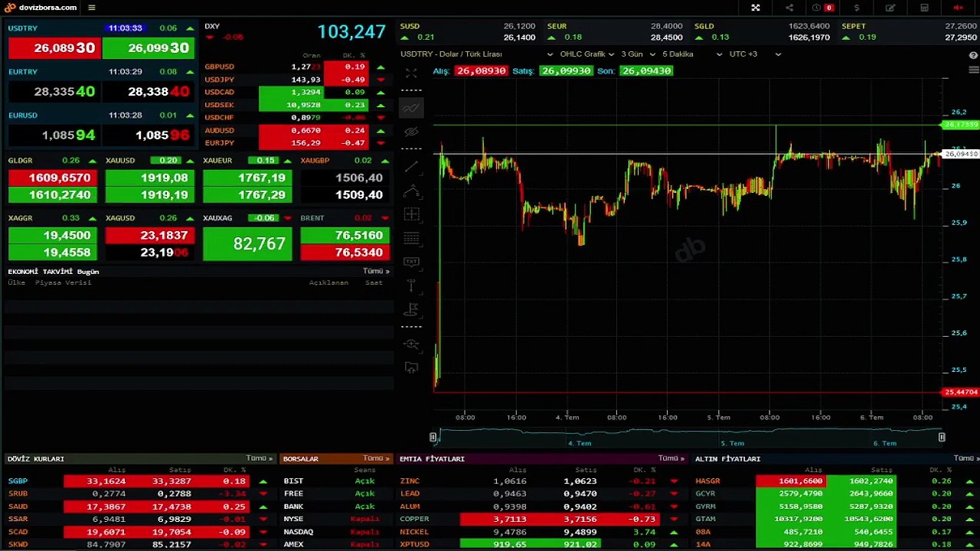Open the 3 Gün range dropdown
The height and width of the screenshot is (551, 980).
(638, 54)
